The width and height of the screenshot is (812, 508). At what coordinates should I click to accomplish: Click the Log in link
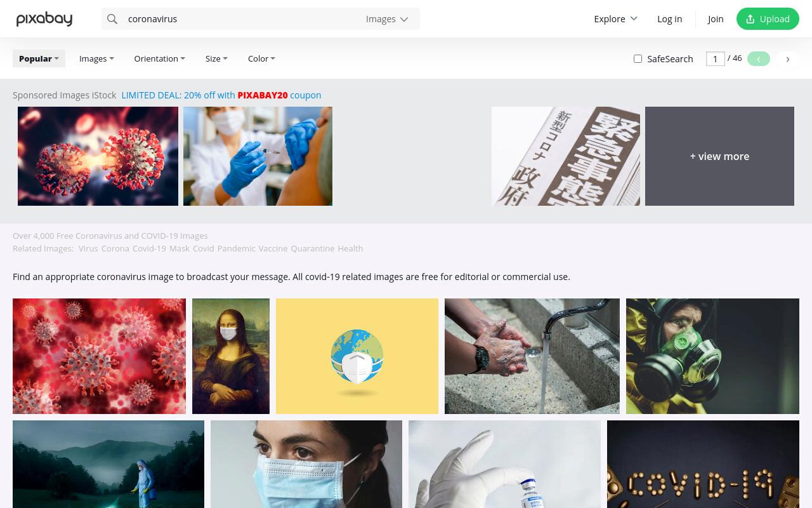pyautogui.click(x=669, y=19)
